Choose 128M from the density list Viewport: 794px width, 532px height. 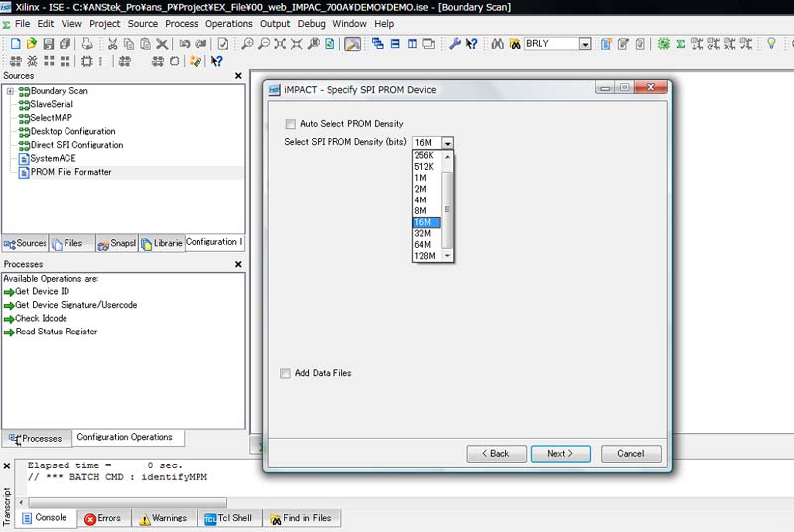pyautogui.click(x=427, y=256)
